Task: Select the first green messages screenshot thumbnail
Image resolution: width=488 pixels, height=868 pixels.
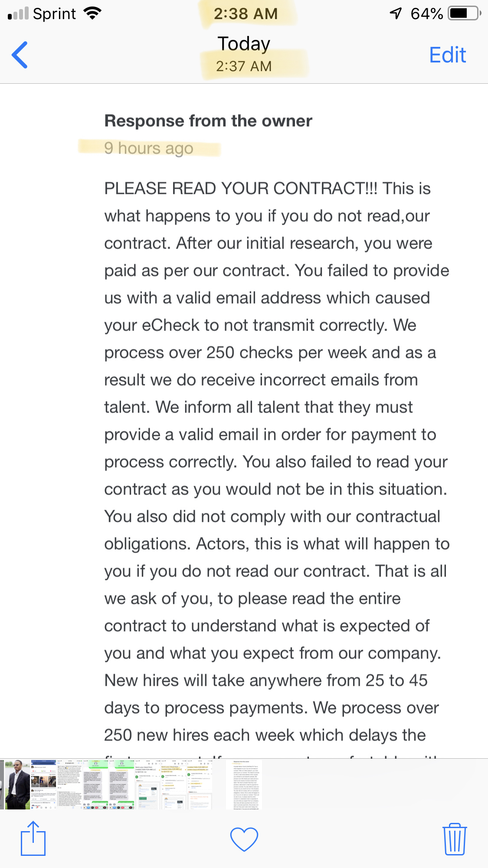Action: point(95,784)
